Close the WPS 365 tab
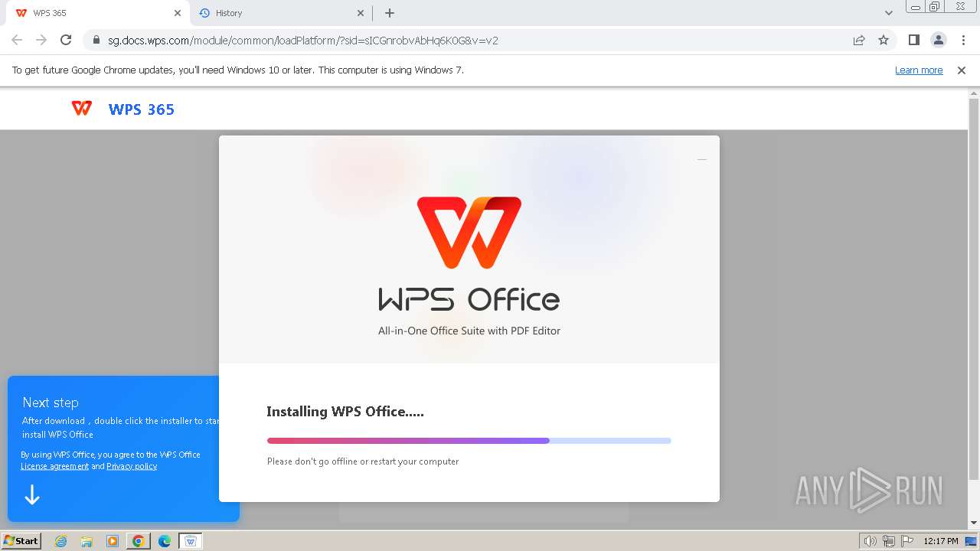 click(178, 13)
